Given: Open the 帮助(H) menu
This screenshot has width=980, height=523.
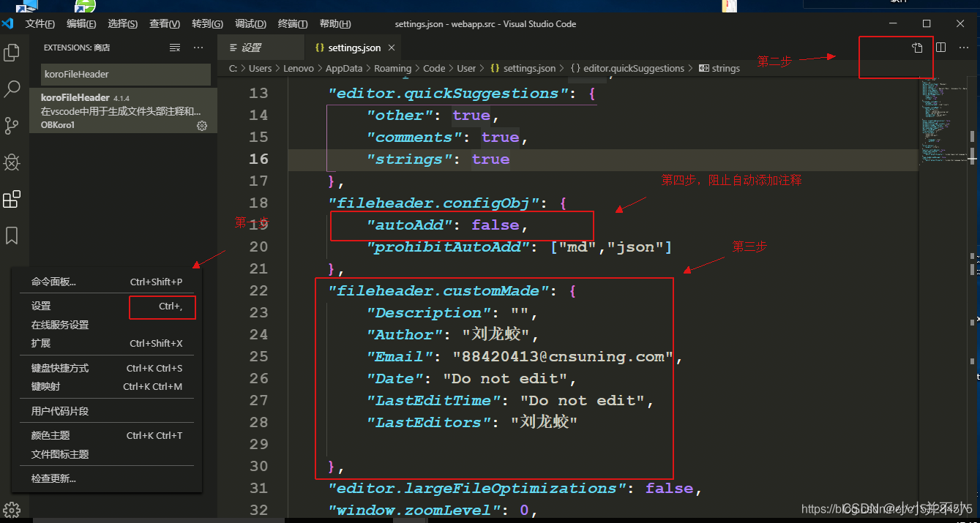Looking at the screenshot, I should coord(335,23).
